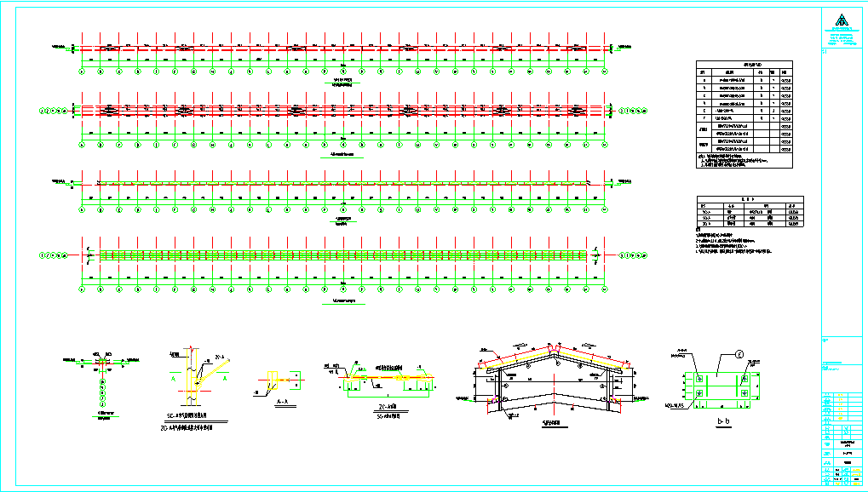Select the upper material specification table

coord(744,115)
